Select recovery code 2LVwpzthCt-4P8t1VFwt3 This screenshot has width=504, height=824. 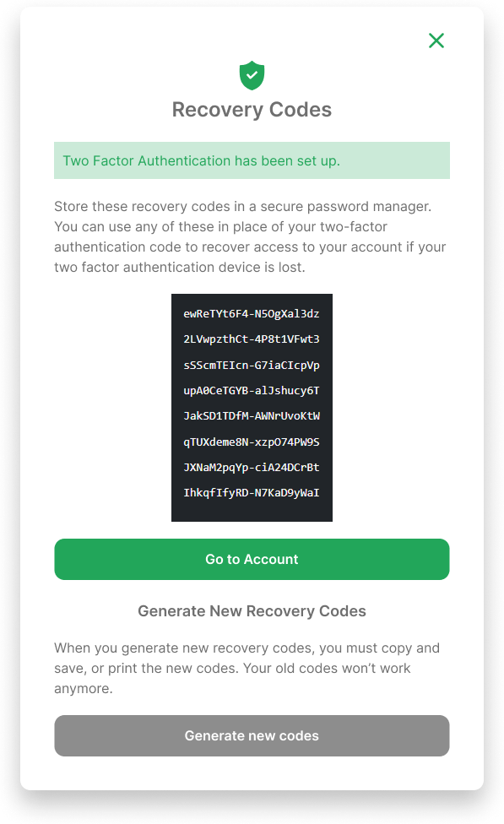(x=251, y=339)
